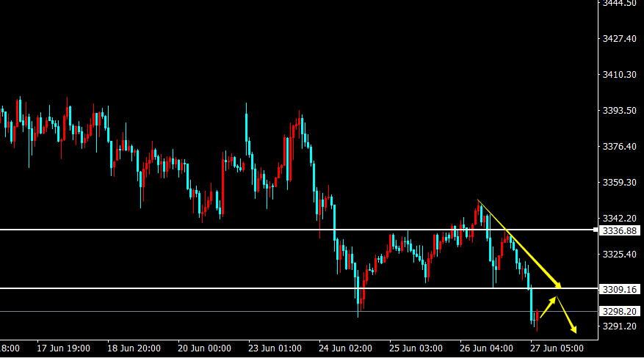Click the 24 Jun 02:00 time label
This screenshot has height=358, width=644.
point(345,348)
